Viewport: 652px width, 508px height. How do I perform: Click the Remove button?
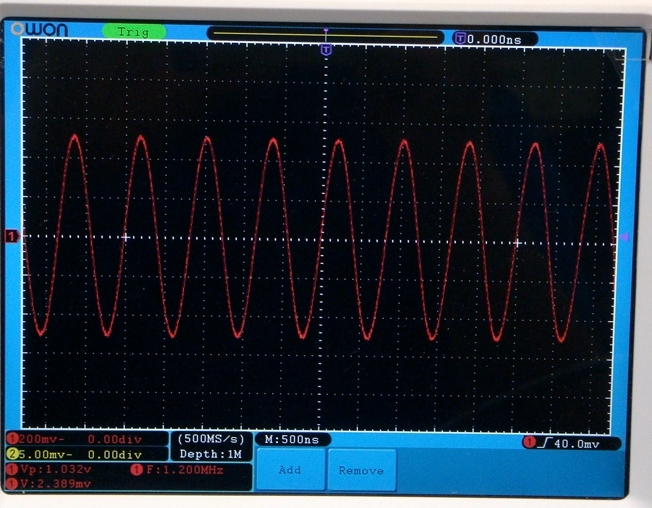pos(361,470)
